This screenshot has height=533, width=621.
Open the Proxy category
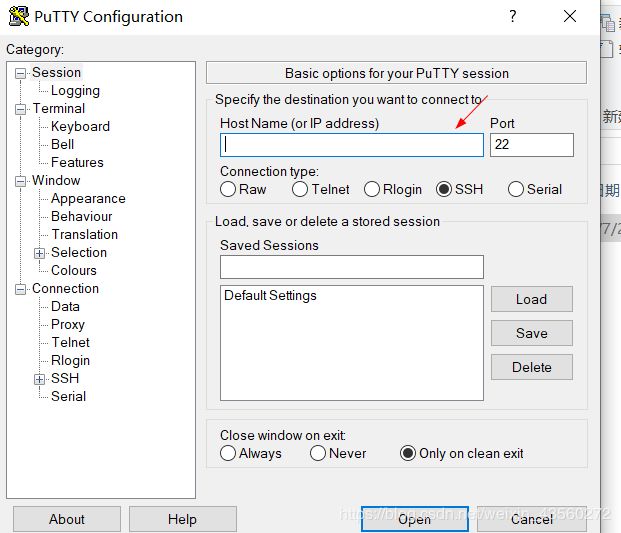(68, 325)
